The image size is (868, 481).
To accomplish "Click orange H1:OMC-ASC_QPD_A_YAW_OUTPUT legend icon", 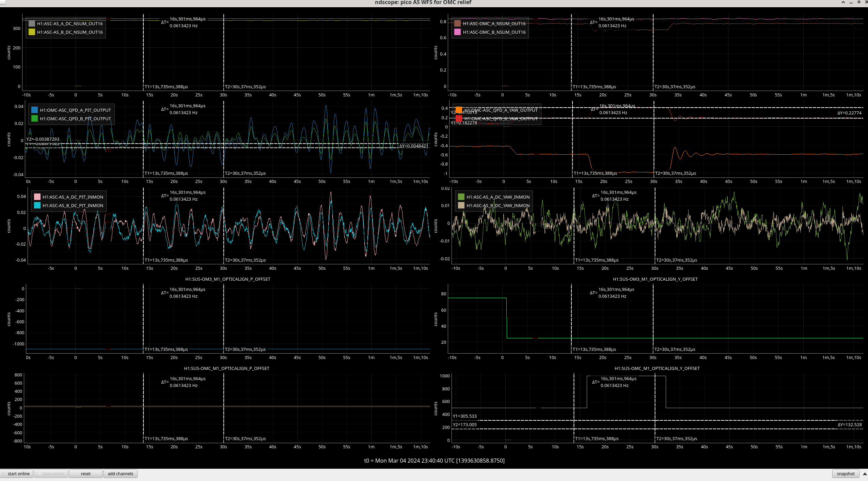I will pyautogui.click(x=459, y=110).
